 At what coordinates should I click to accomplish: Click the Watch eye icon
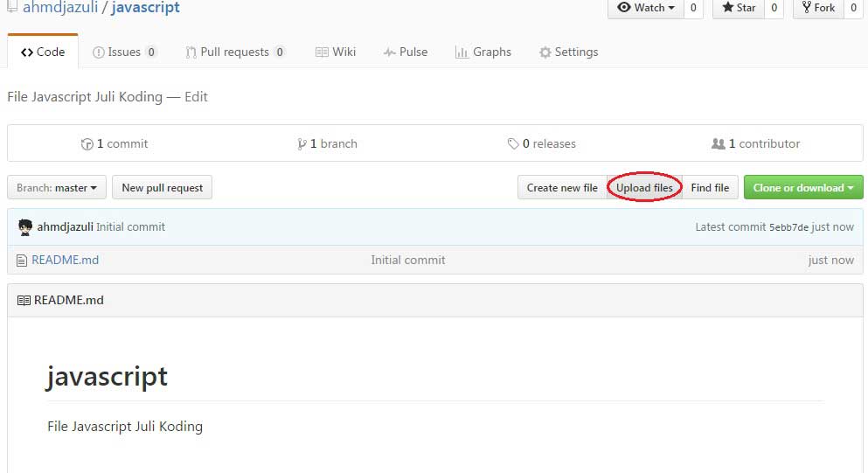(624, 7)
